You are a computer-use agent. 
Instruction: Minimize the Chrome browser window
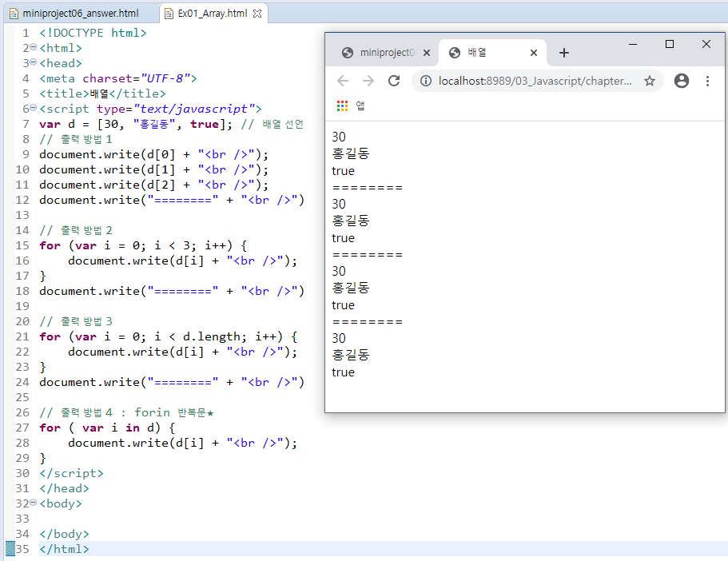[633, 44]
